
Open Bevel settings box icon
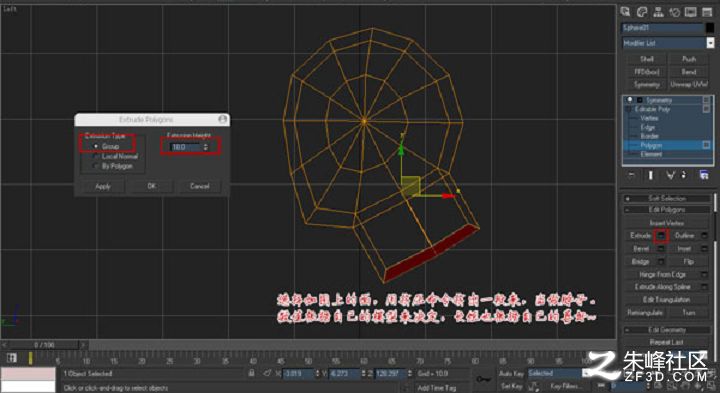coord(661,248)
